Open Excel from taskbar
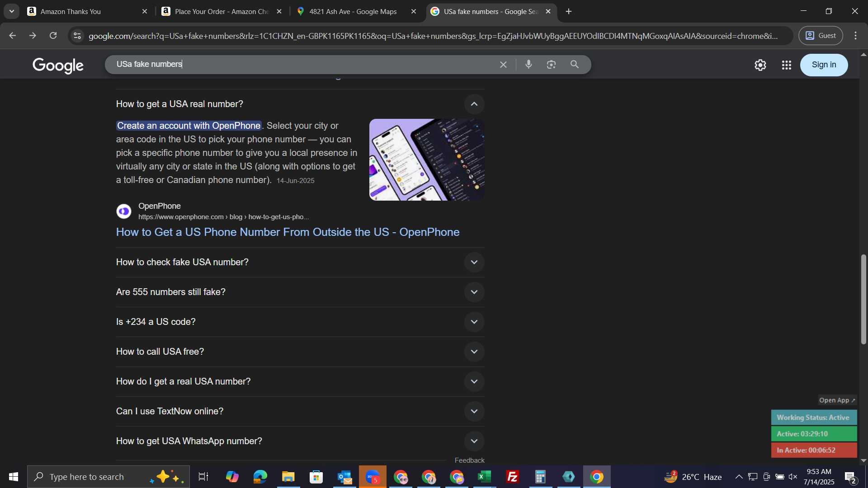This screenshot has width=868, height=488. 485,477
